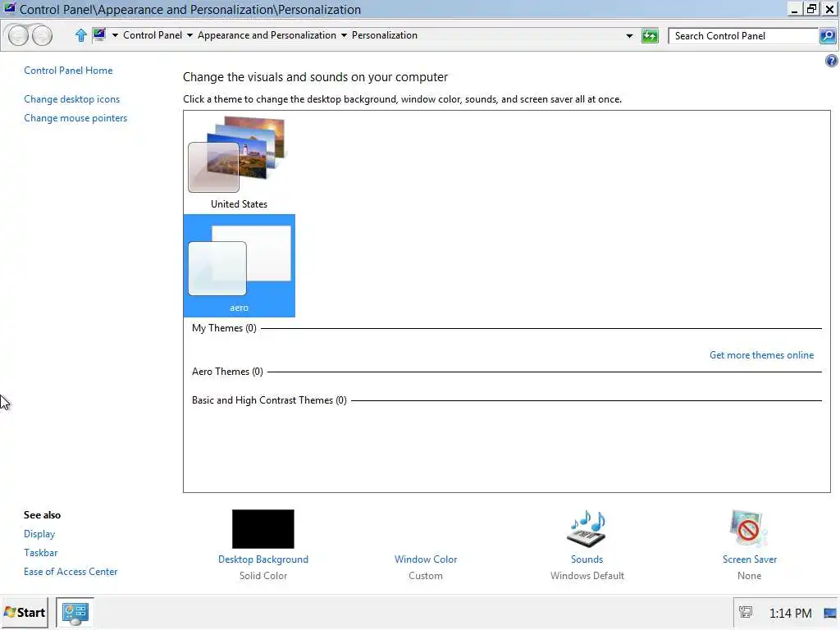This screenshot has height=630, width=840.
Task: Open the Window Color link
Action: pos(426,559)
